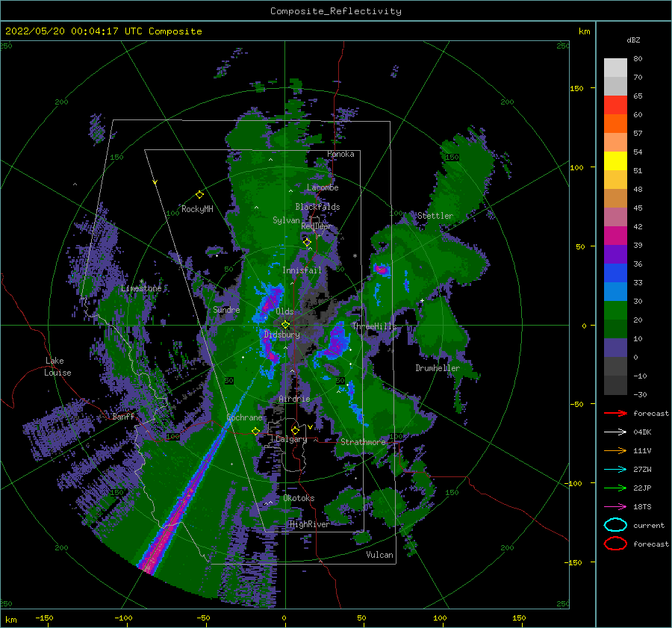Select the magenta 18TS arrow symbol
The height and width of the screenshot is (628, 672).
point(615,507)
